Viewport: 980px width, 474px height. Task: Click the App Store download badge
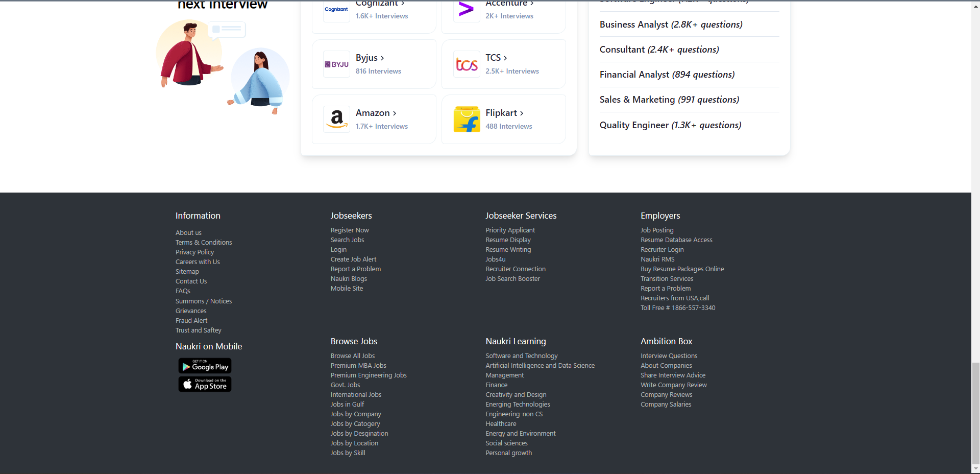click(205, 384)
